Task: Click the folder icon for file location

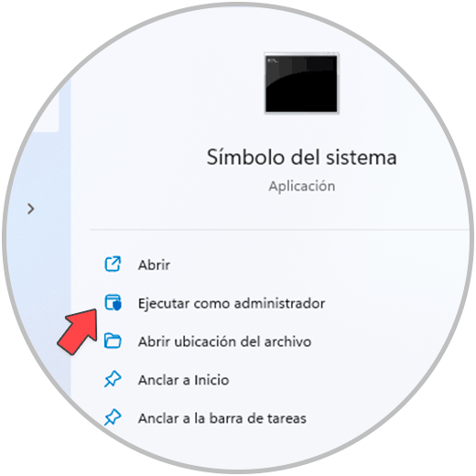Action: click(x=113, y=341)
